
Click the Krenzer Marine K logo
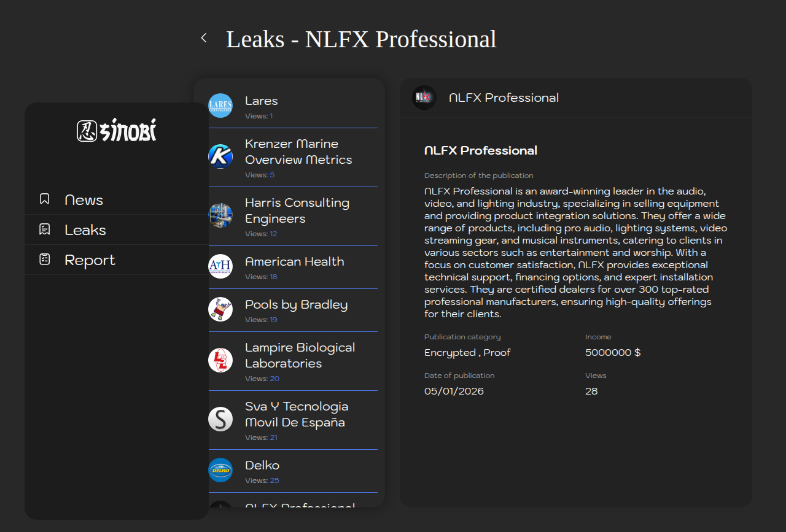[x=220, y=156]
